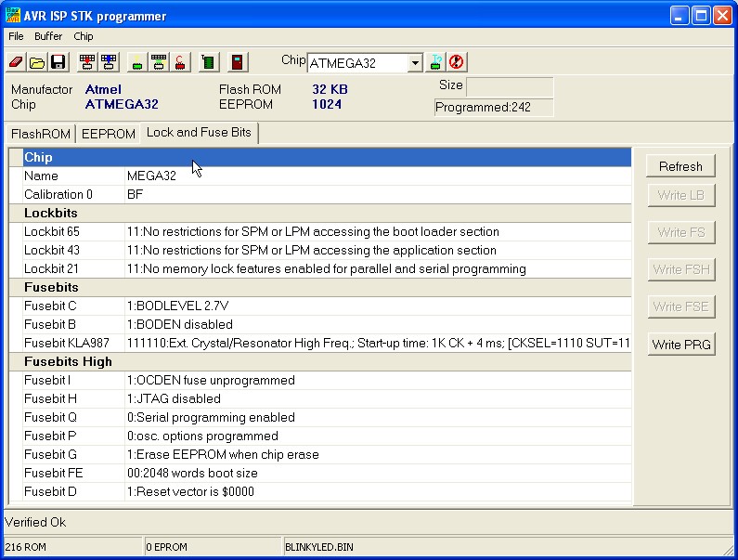The width and height of the screenshot is (738, 560).
Task: Save buffer using the floppy disk icon
Action: click(58, 62)
